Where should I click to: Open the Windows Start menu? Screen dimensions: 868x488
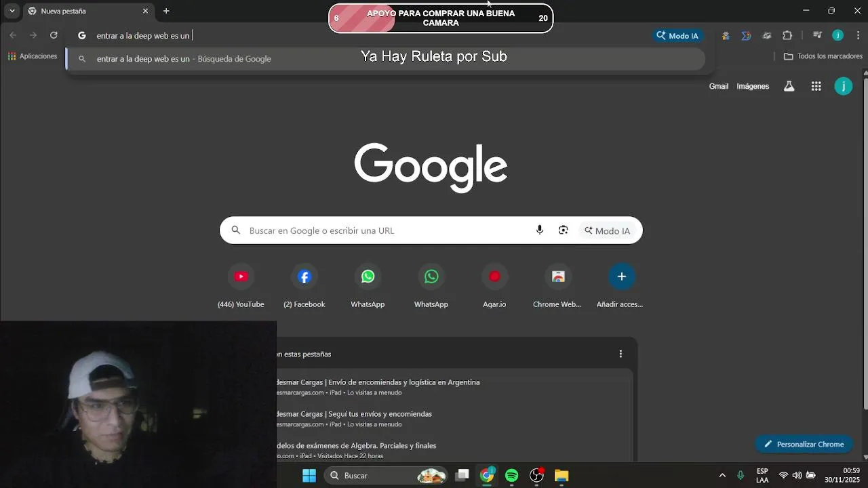[309, 476]
